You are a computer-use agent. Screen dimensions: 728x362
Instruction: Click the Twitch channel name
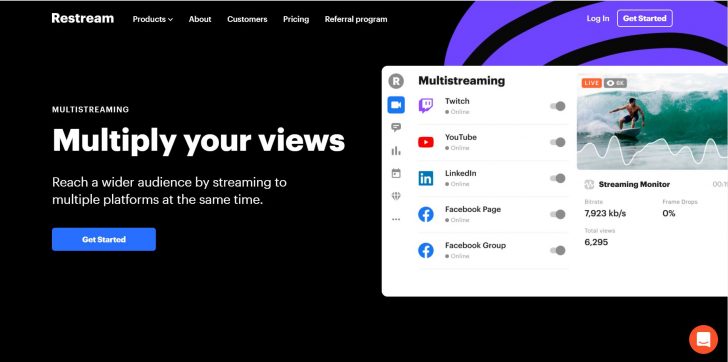(457, 101)
